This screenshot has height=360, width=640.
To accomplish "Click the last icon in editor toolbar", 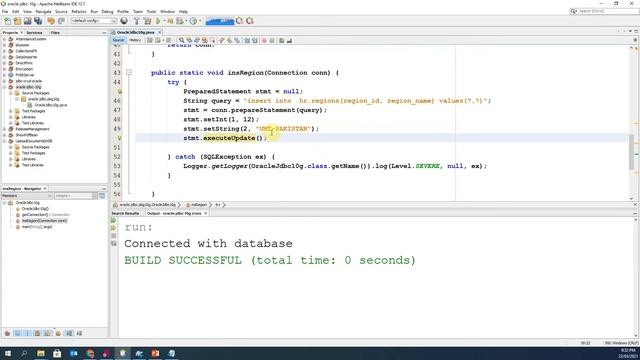I will point(289,40).
